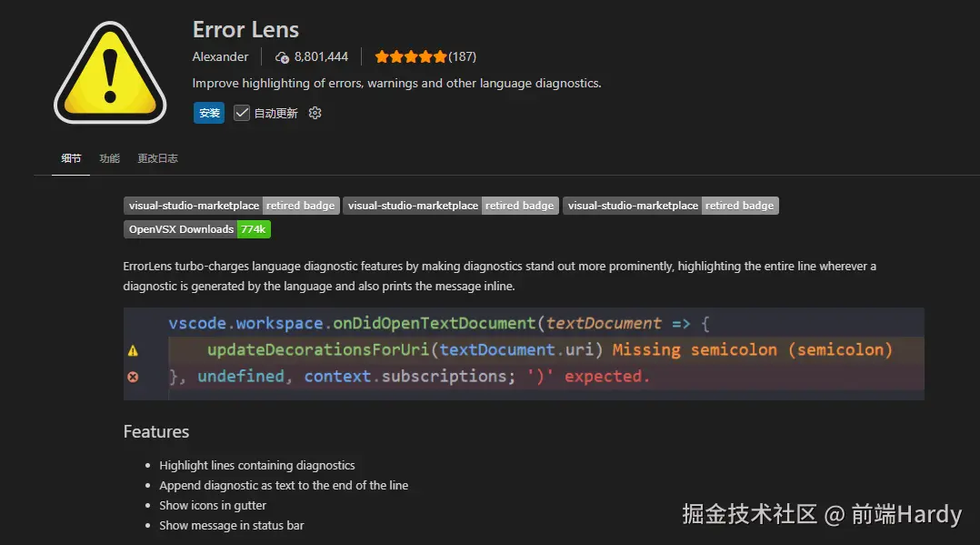
Task: Switch to the 功能 features tab
Action: pos(109,158)
